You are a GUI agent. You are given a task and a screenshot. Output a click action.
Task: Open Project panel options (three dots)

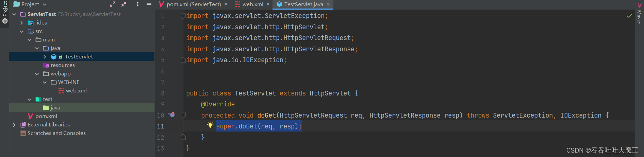pos(138,4)
